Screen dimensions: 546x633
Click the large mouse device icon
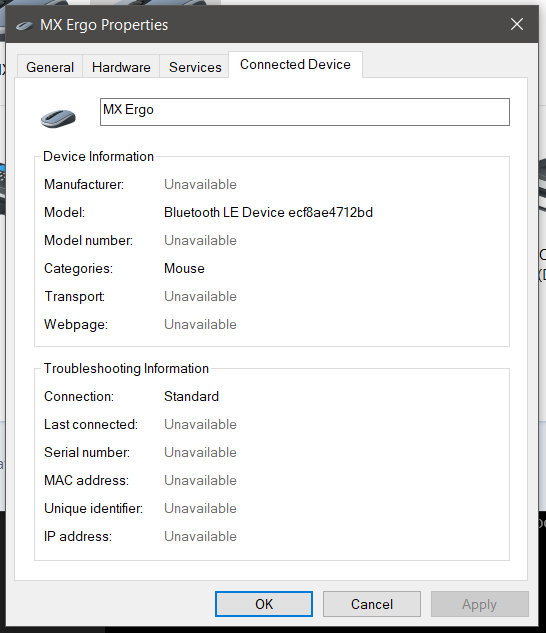(x=58, y=118)
